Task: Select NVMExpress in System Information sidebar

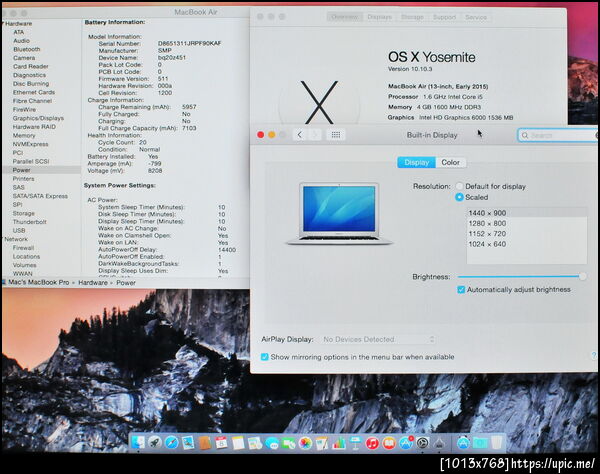Action: (31, 144)
